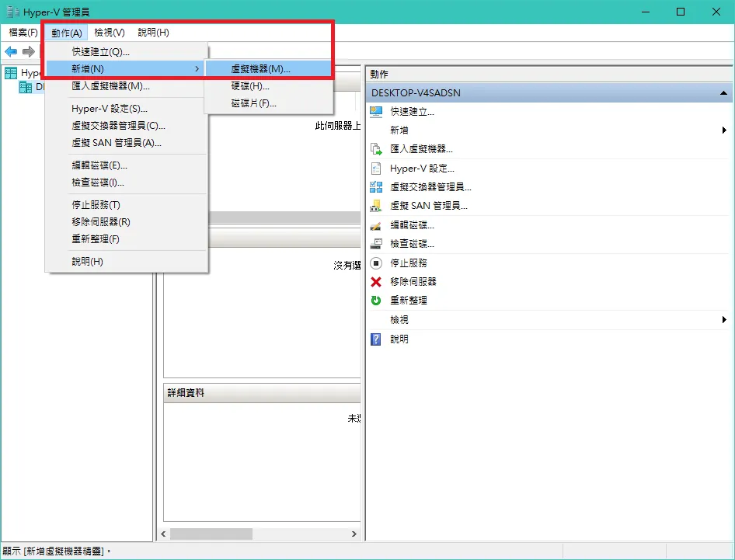Choose 硬碟(H)... in the New submenu

(x=269, y=86)
